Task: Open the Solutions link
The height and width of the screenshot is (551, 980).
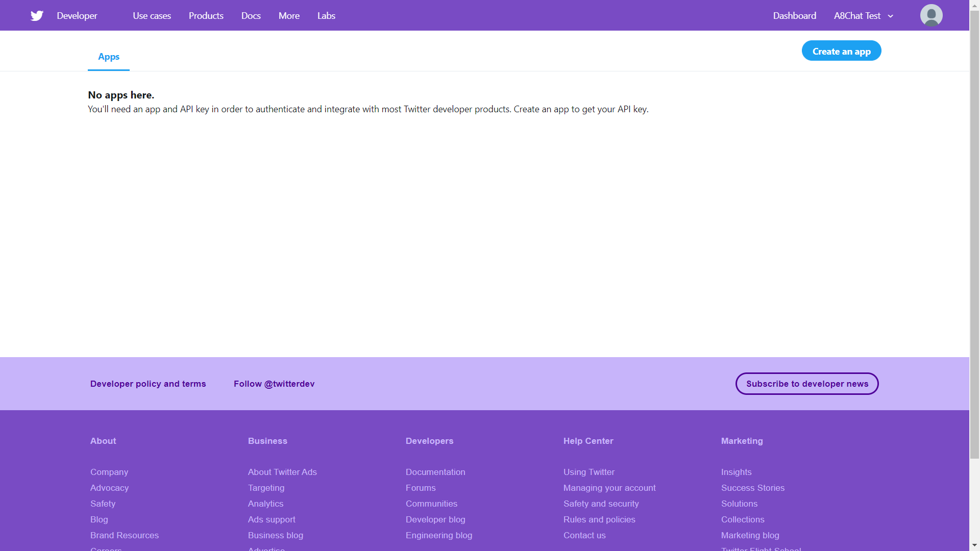Action: pos(739,504)
